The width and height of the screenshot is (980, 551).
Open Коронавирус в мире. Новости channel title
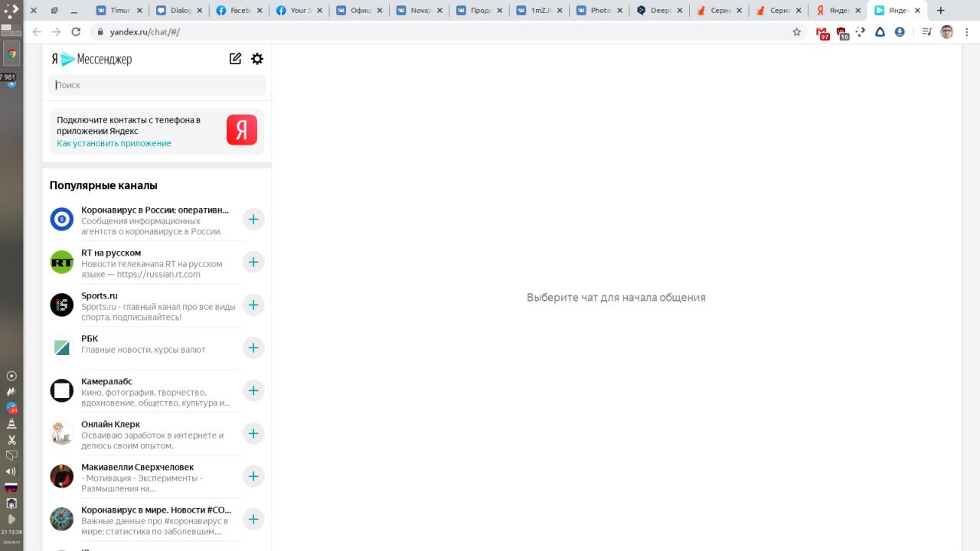pyautogui.click(x=156, y=510)
